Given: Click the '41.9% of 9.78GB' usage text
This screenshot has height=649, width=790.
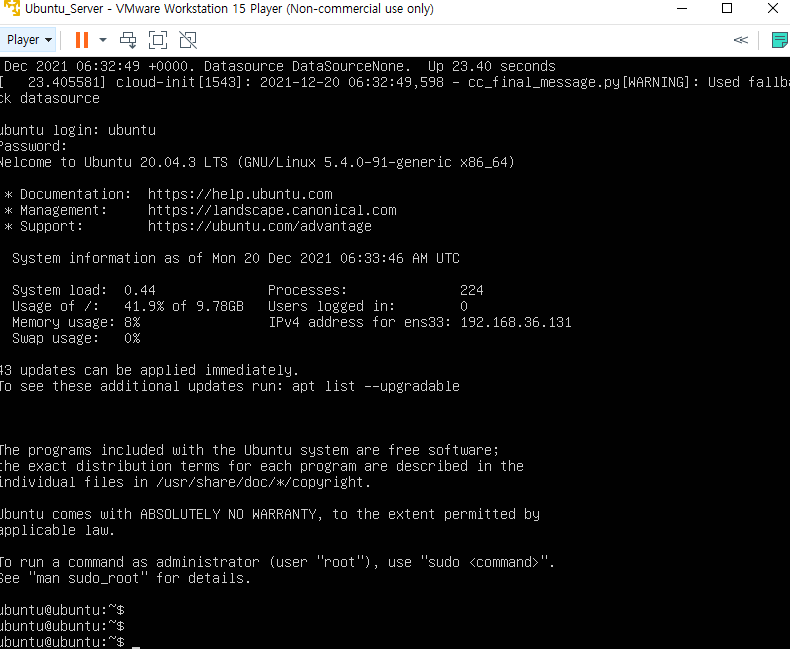Looking at the screenshot, I should pos(184,306).
